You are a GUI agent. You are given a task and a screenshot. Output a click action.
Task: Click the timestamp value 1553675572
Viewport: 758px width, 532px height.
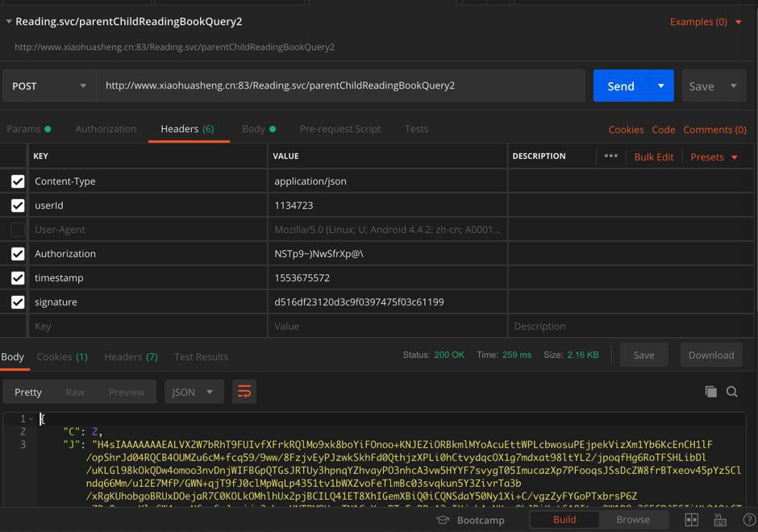click(x=302, y=278)
